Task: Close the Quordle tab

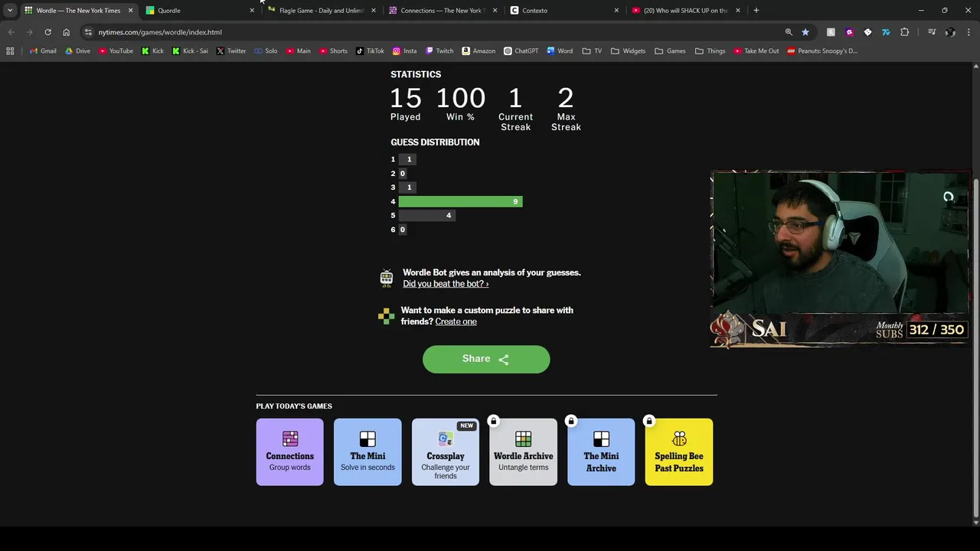Action: (x=252, y=10)
